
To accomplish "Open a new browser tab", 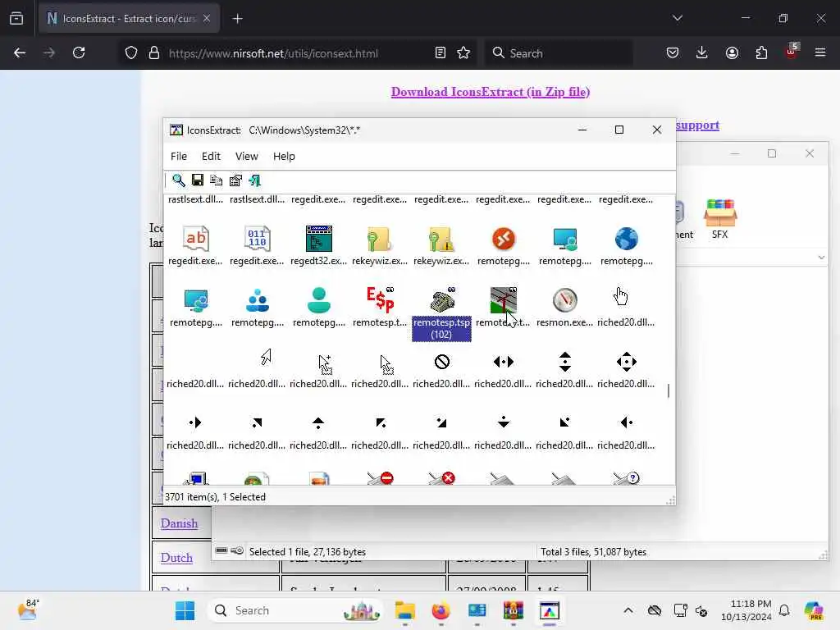I will click(x=237, y=19).
